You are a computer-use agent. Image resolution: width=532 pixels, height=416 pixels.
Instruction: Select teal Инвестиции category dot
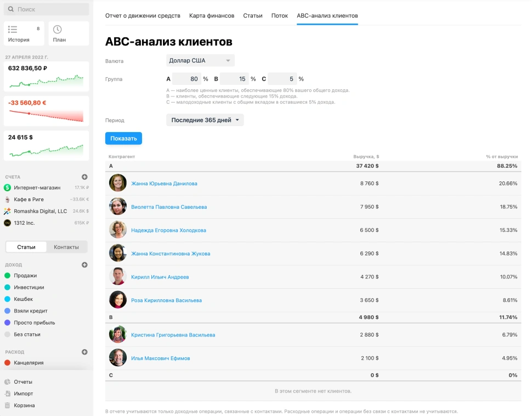tap(8, 287)
